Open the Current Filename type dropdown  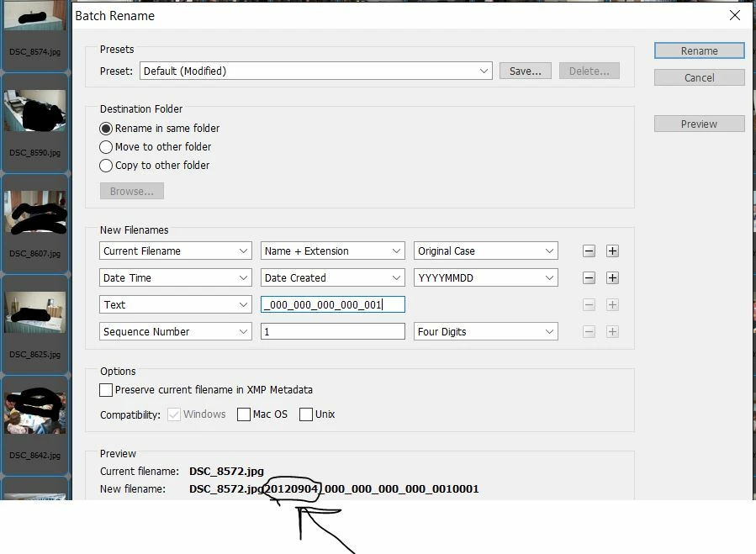tap(176, 251)
